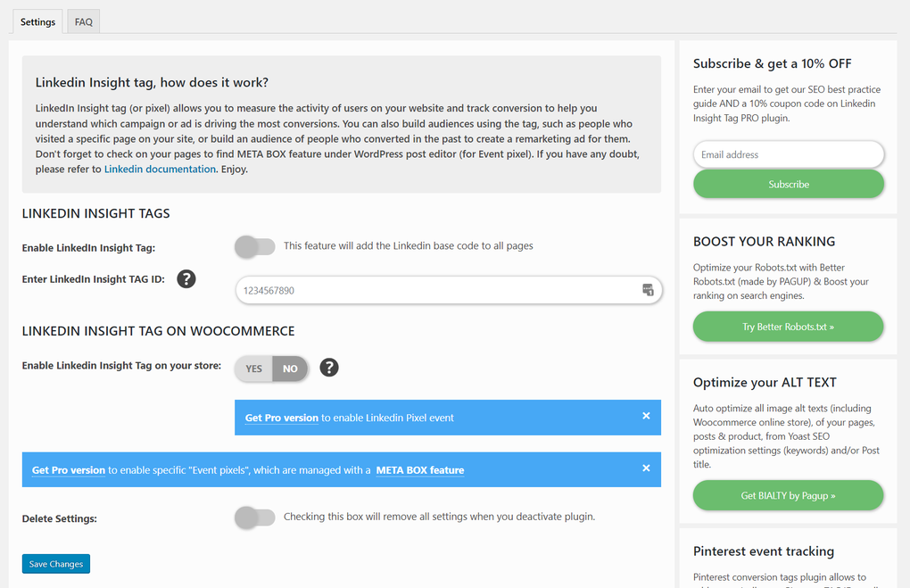Select the NO option on the store toggle
Image resolution: width=910 pixels, height=588 pixels.
290,367
